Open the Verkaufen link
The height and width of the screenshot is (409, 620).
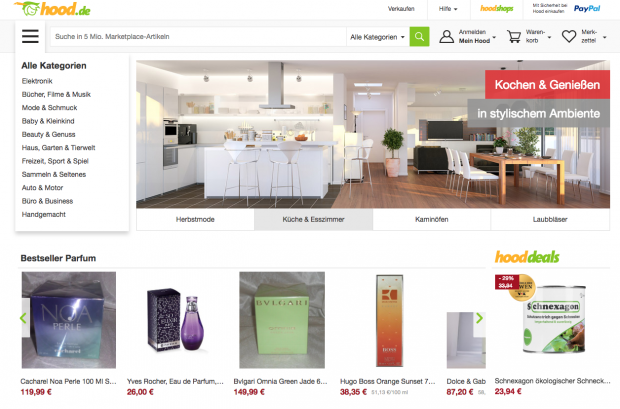point(401,9)
